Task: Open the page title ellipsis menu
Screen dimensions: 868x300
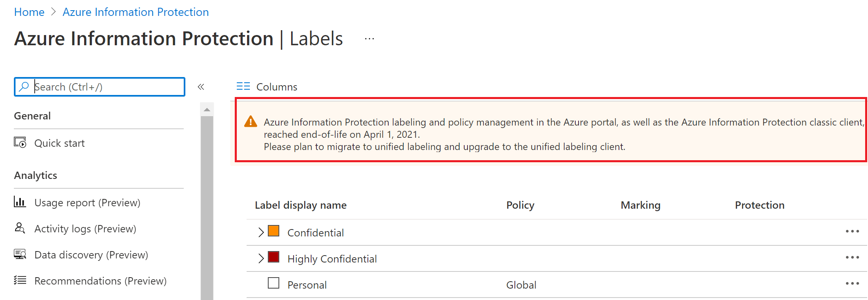Action: click(369, 39)
